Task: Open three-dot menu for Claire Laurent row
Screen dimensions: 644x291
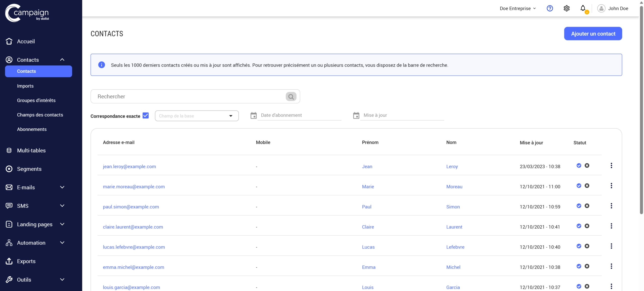Action: click(x=611, y=226)
